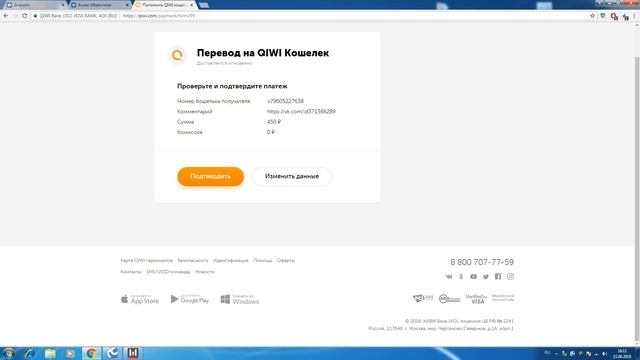
Task: Click the QIWI logo in payment card
Action: pyautogui.click(x=177, y=55)
